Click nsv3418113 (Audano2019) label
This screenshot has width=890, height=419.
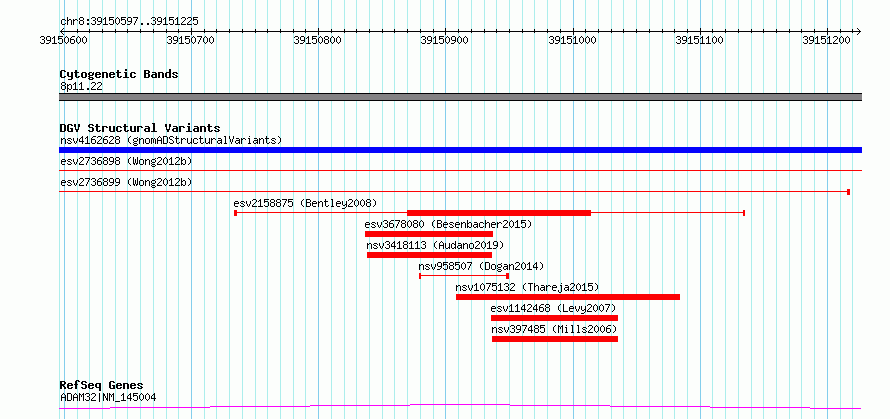pyautogui.click(x=435, y=245)
